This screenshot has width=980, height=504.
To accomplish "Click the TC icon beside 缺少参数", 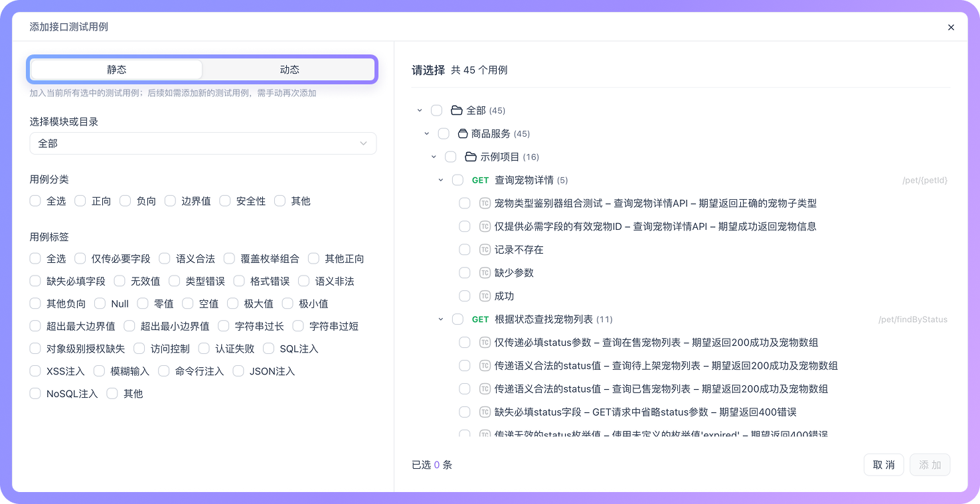I will click(x=485, y=272).
